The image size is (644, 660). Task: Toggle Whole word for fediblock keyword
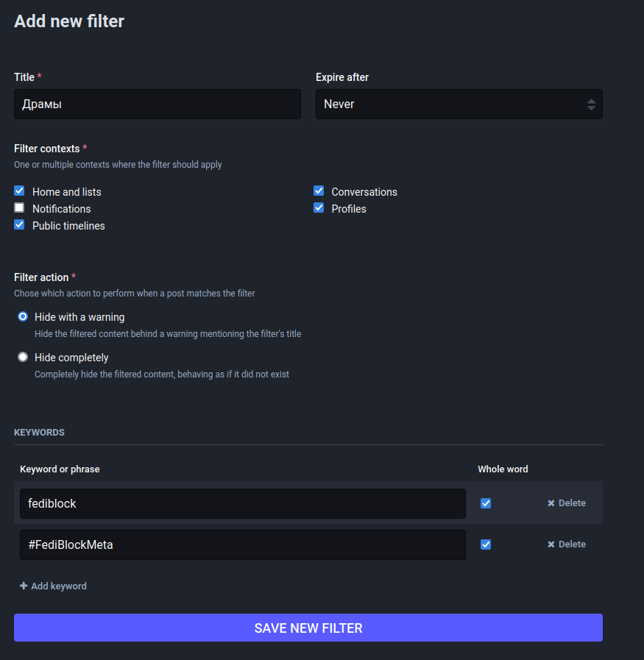tap(486, 503)
